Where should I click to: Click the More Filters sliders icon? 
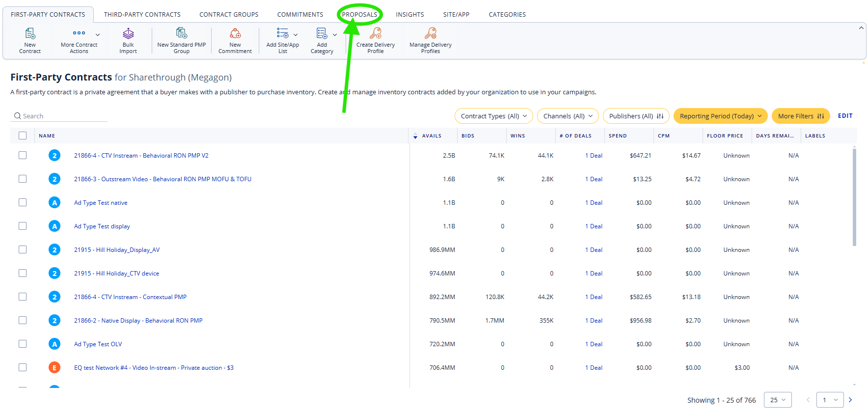coord(820,116)
